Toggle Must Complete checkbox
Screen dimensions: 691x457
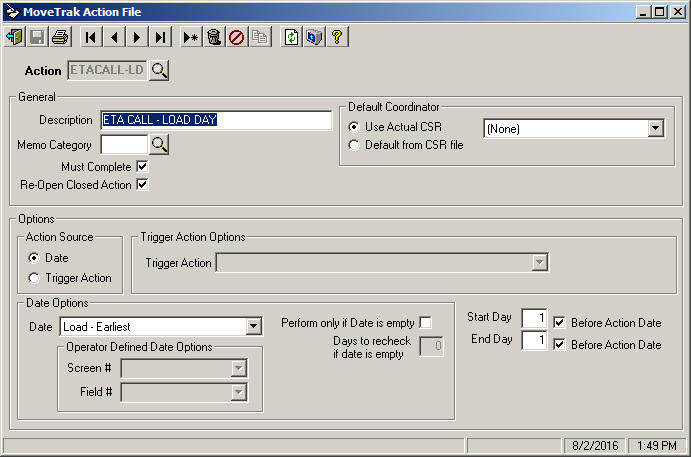pos(142,167)
